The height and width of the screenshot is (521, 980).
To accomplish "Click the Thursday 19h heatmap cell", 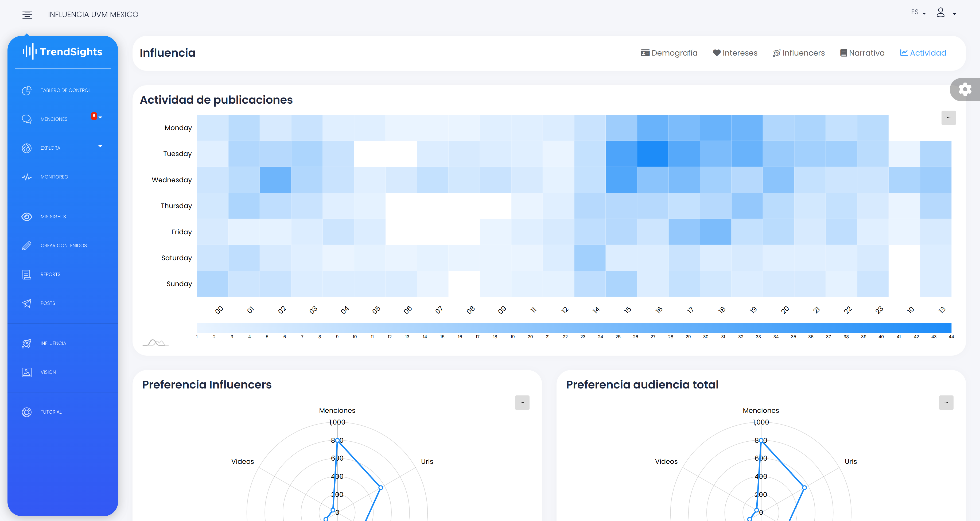I will [x=747, y=206].
